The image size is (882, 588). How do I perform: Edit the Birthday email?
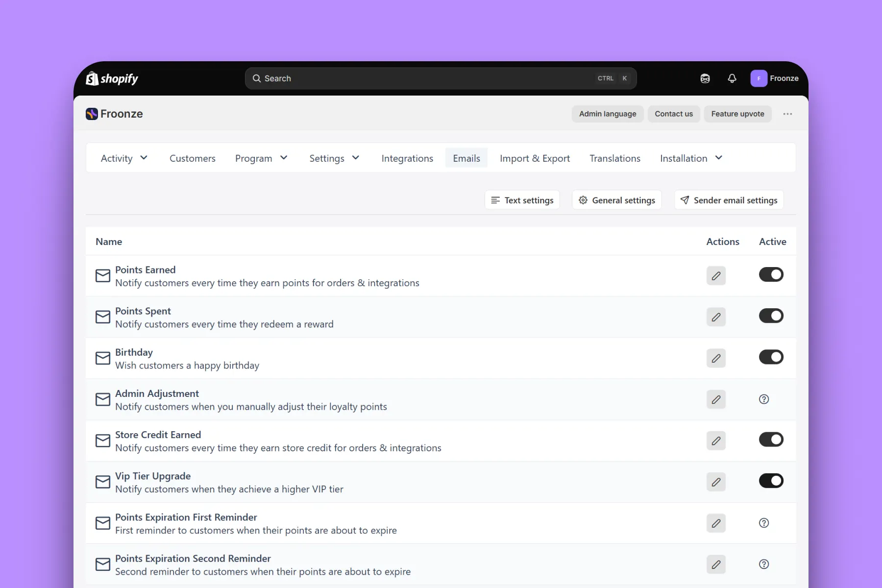(716, 358)
